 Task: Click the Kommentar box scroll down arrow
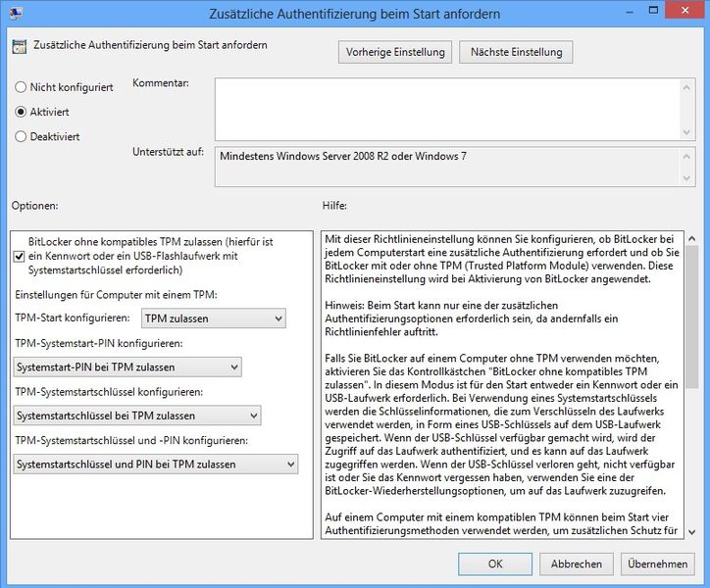click(x=686, y=132)
